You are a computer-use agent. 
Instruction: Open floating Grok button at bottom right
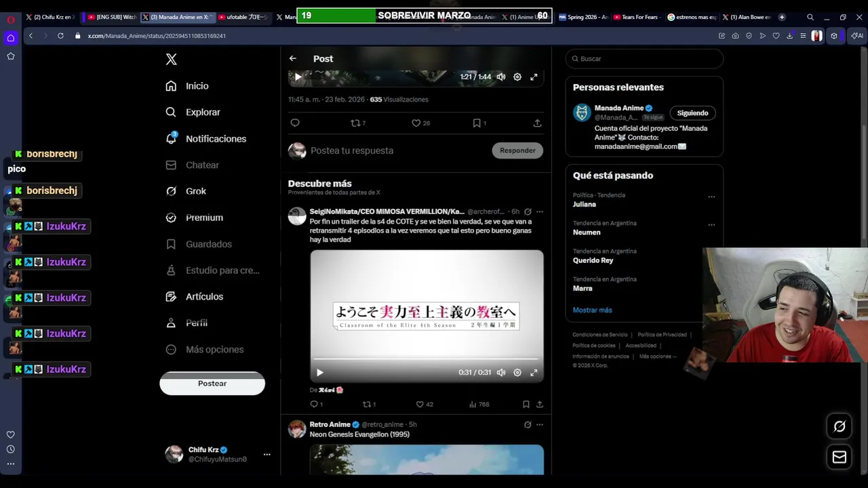click(840, 426)
